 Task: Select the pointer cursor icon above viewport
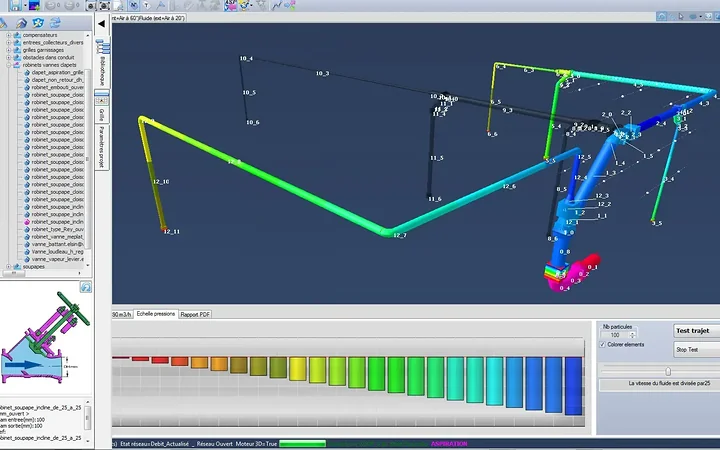681,17
